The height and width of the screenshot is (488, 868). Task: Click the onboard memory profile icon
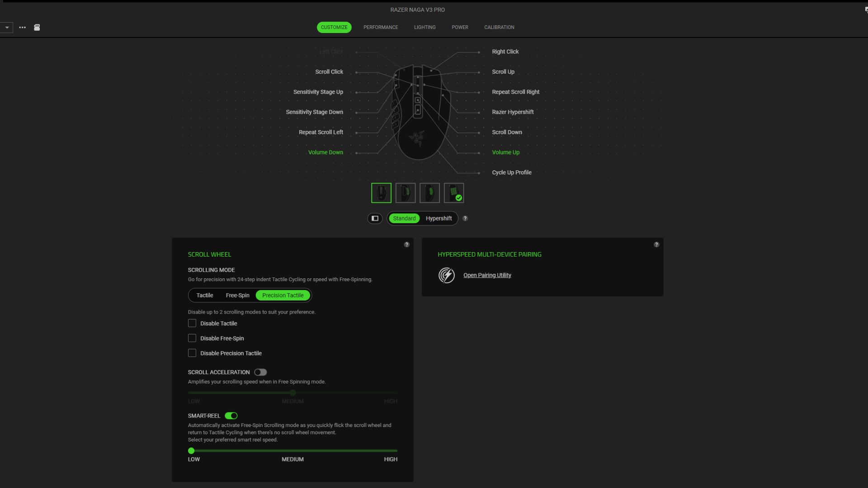click(37, 28)
